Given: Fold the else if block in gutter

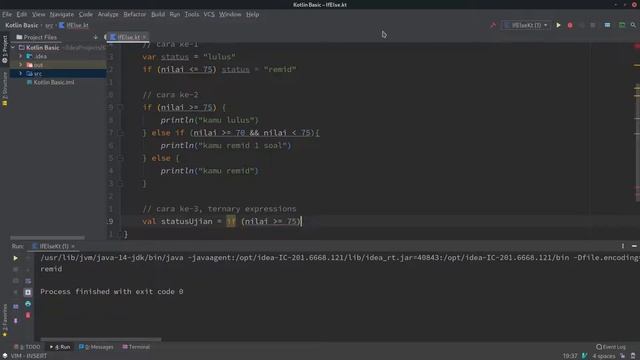Looking at the screenshot, I should 120,133.
